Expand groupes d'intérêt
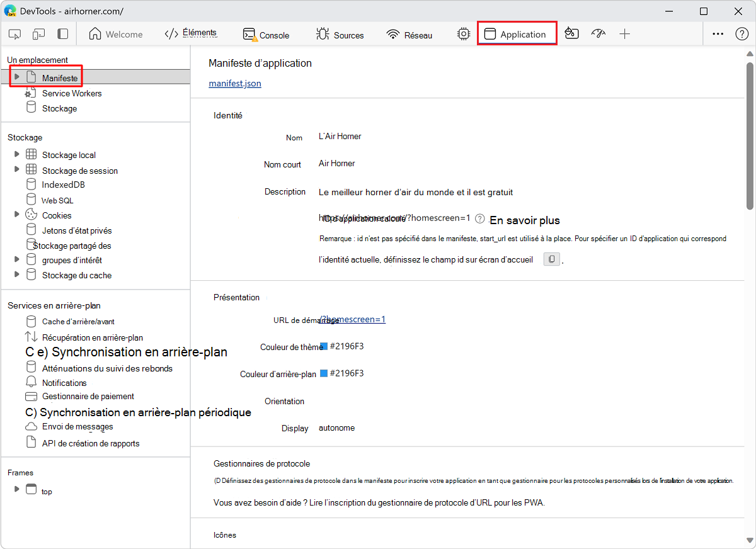The height and width of the screenshot is (549, 756). pyautogui.click(x=17, y=259)
